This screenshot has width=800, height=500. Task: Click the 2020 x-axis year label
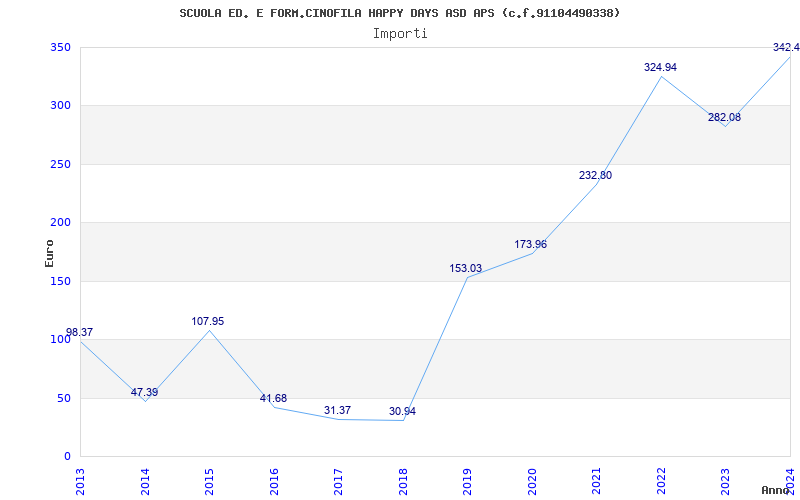click(x=533, y=481)
